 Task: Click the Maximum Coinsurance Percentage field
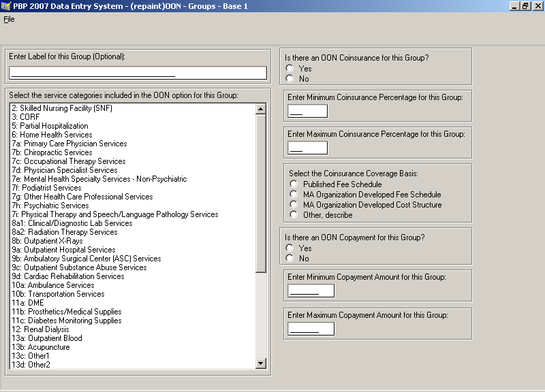pos(308,148)
